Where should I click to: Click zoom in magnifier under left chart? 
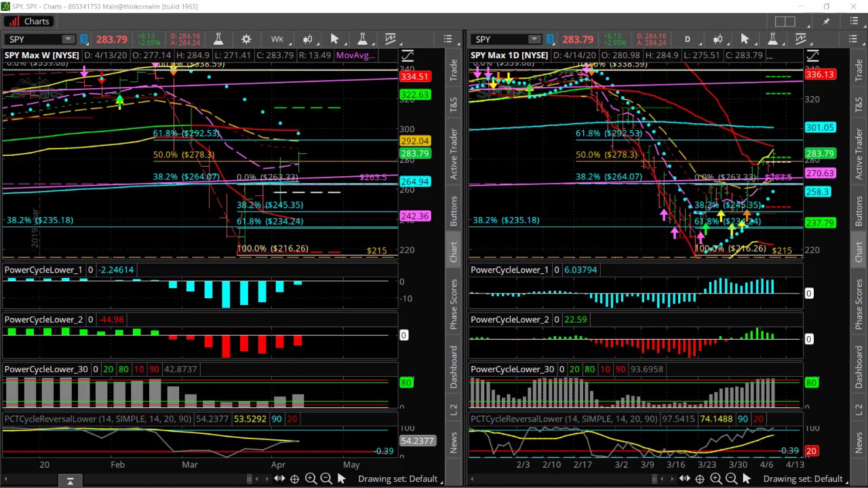311,479
